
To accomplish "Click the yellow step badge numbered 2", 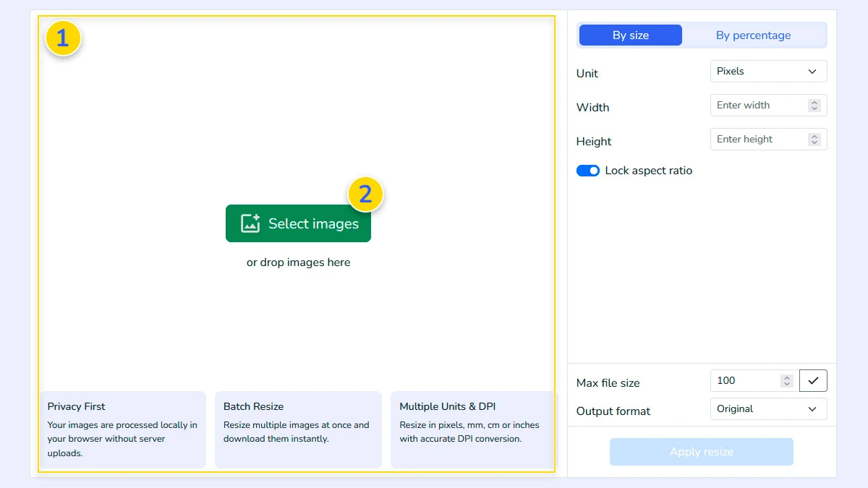I will (x=365, y=194).
